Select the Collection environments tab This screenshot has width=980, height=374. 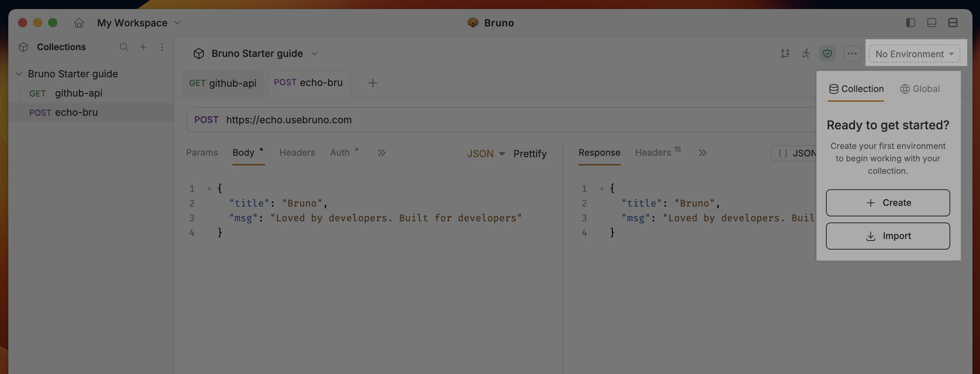(856, 89)
